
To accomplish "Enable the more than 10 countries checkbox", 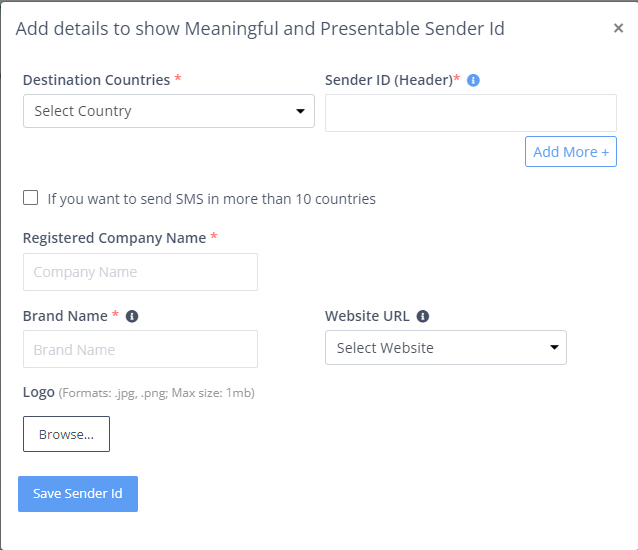I will click(31, 198).
